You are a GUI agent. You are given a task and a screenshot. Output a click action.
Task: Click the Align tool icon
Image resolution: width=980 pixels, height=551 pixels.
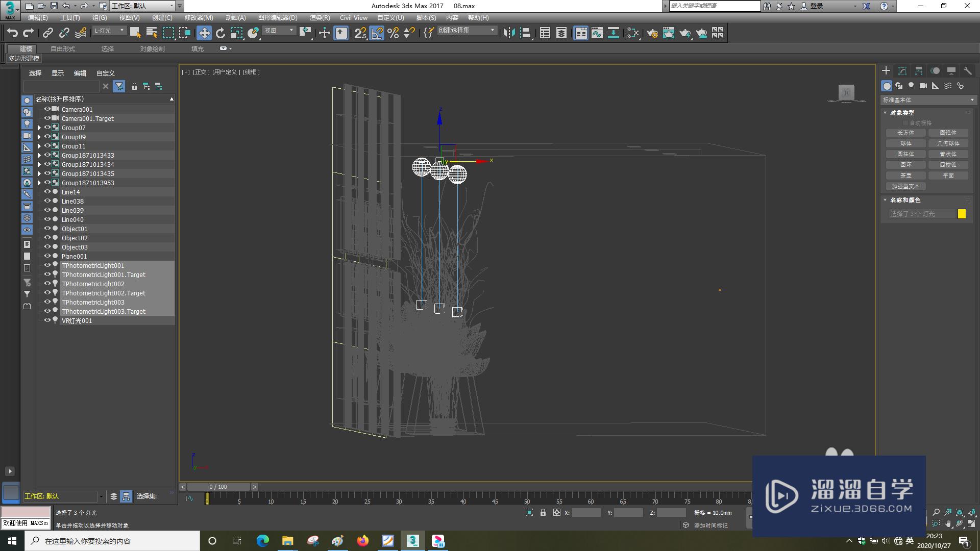[526, 33]
